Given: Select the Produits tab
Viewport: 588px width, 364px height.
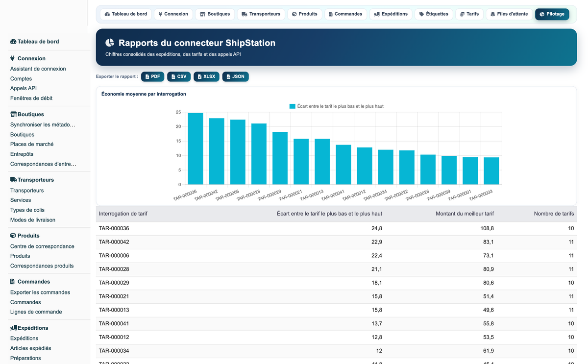Looking at the screenshot, I should 304,14.
